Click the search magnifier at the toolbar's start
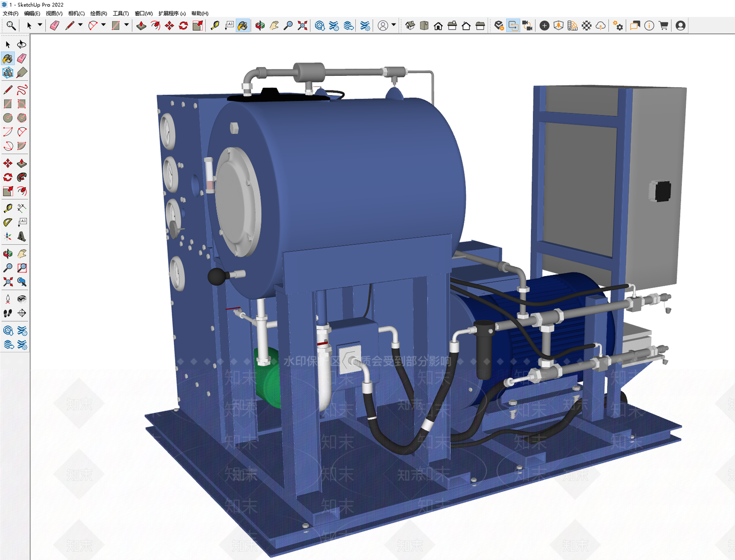The height and width of the screenshot is (560, 735). (11, 26)
